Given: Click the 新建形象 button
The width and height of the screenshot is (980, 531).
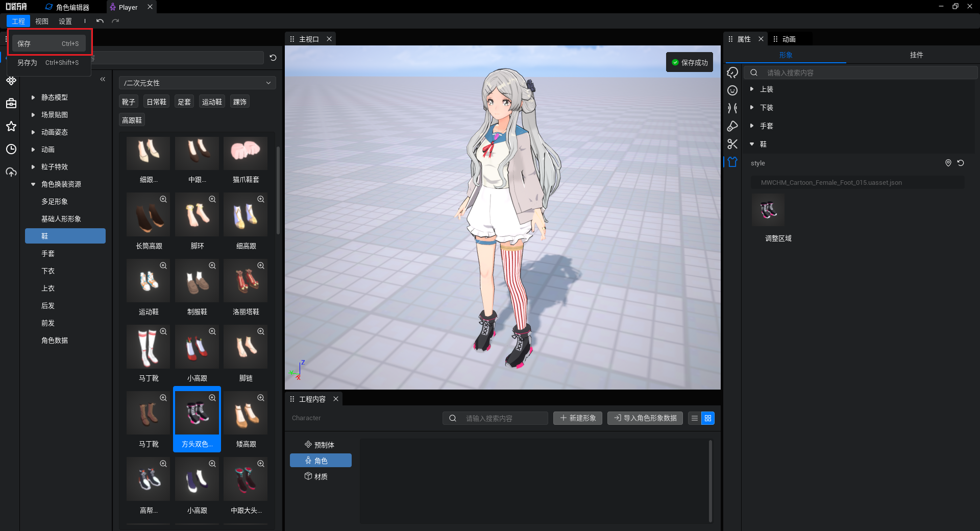Looking at the screenshot, I should tap(578, 418).
